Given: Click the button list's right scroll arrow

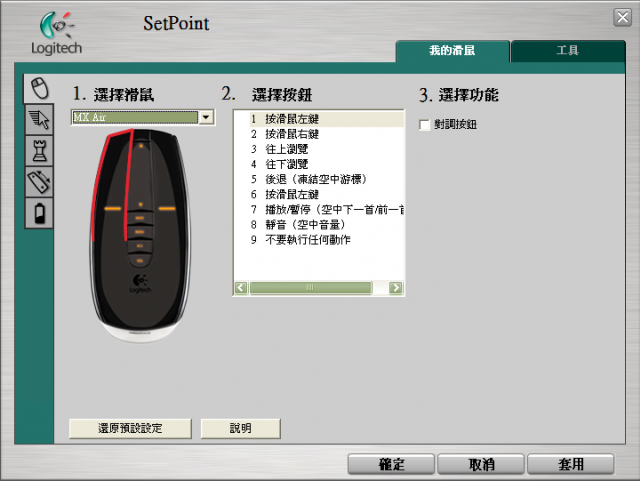Looking at the screenshot, I should coord(396,287).
